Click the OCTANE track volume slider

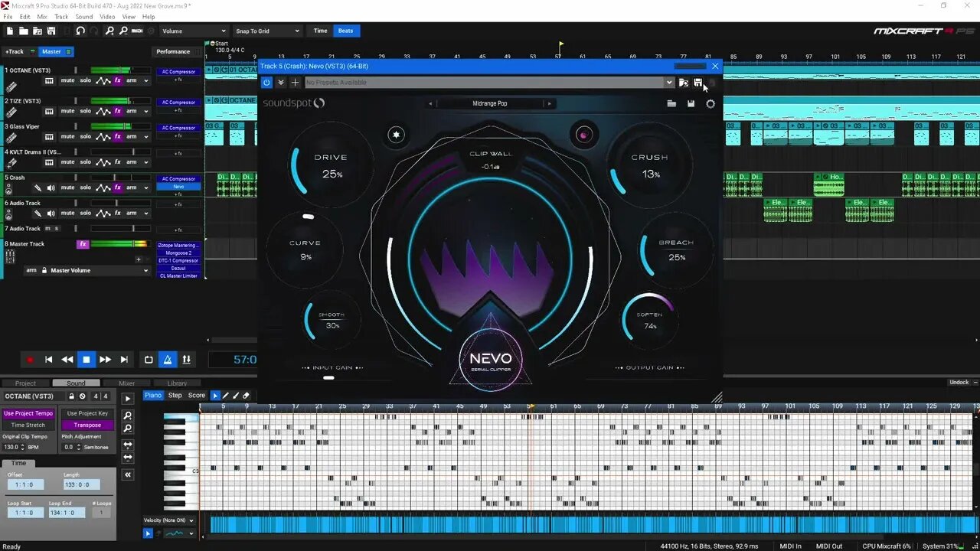click(x=122, y=70)
